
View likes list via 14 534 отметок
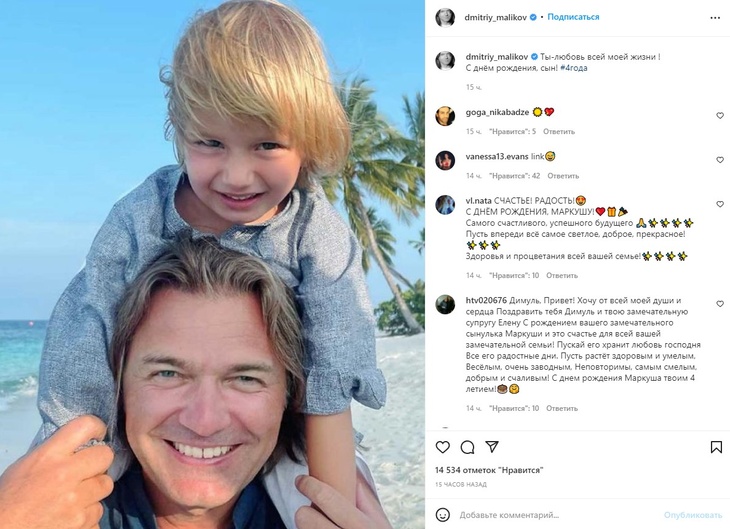[x=489, y=470]
